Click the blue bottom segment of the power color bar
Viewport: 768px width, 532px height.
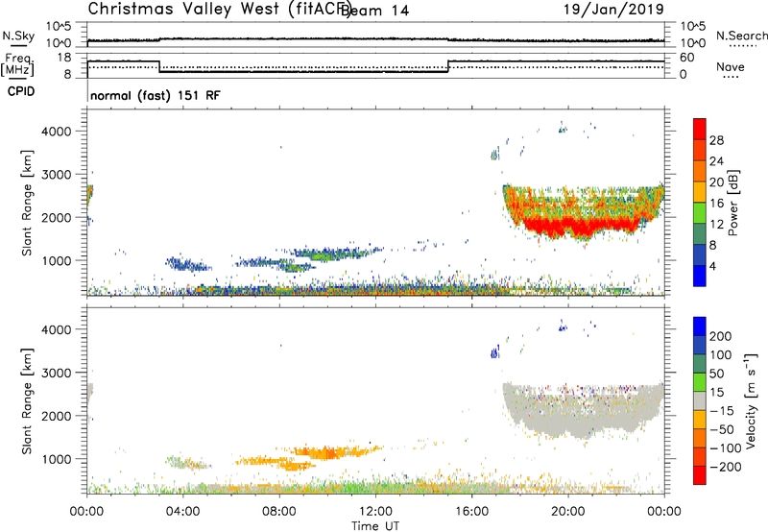click(700, 276)
